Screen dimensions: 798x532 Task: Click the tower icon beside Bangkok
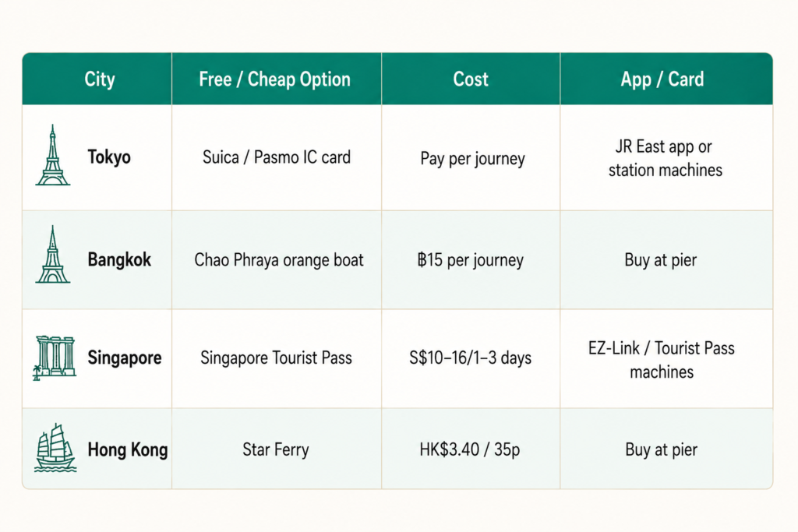point(52,254)
